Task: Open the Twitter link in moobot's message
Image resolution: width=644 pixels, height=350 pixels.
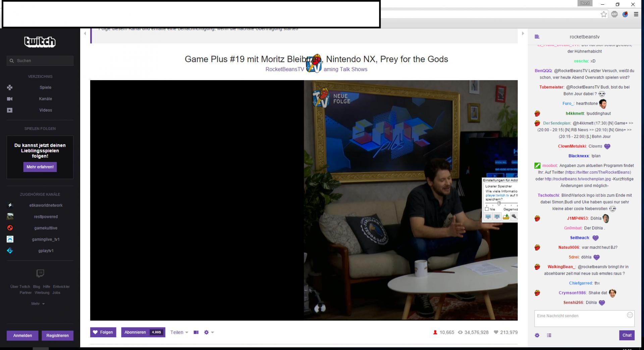Action: (598, 172)
